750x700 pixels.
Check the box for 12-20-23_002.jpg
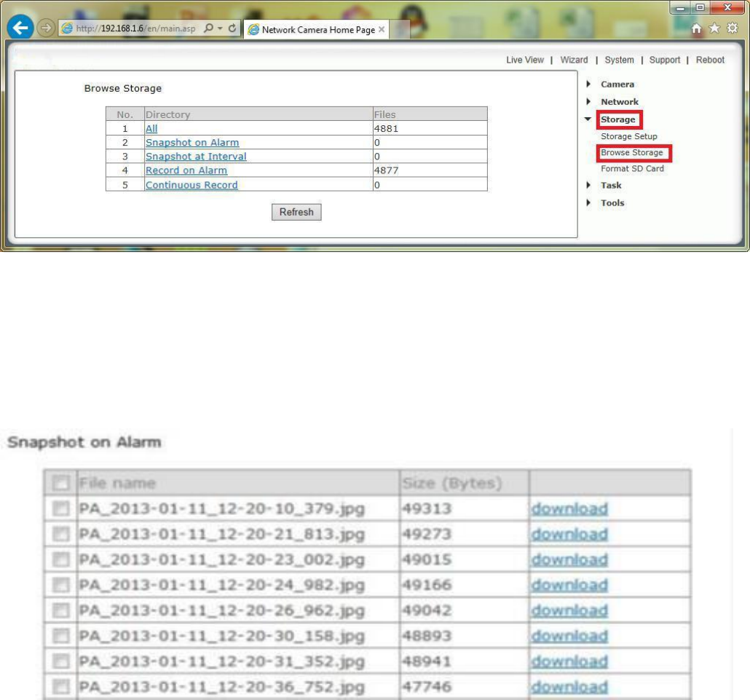(x=60, y=559)
